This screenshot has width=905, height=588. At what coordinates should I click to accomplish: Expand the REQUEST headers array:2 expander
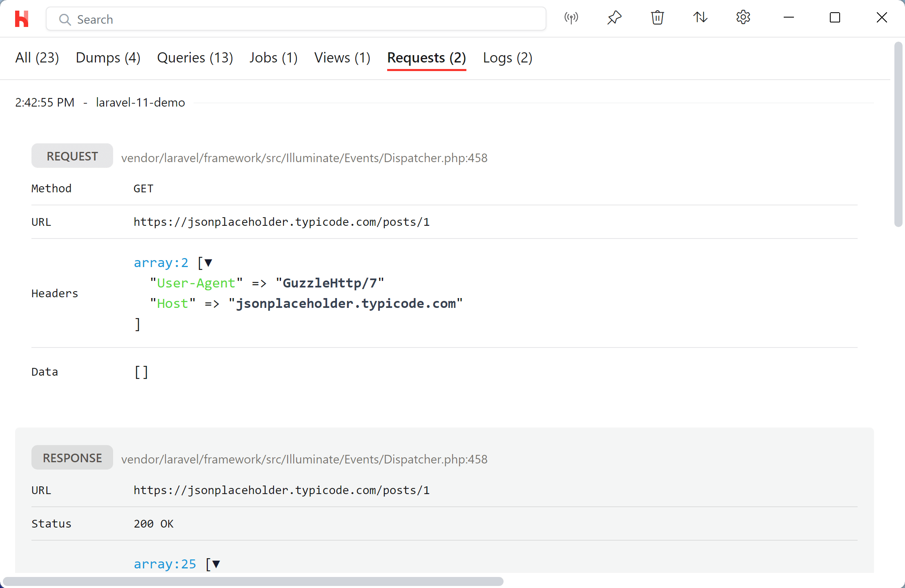pos(208,263)
